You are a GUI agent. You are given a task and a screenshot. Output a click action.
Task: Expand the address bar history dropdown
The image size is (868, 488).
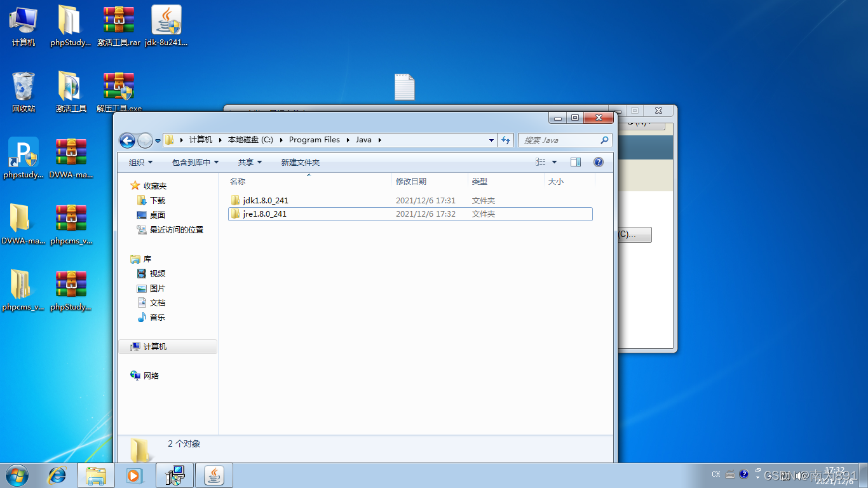point(491,140)
